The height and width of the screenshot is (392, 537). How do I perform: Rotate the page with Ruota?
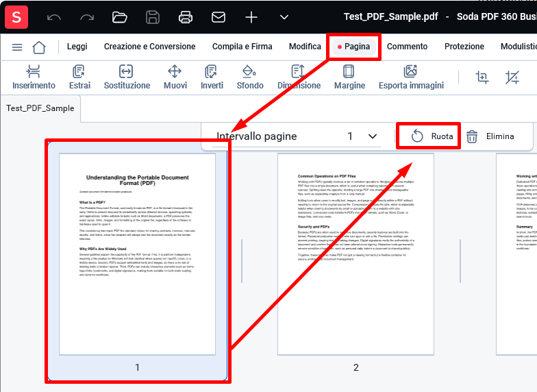(432, 136)
